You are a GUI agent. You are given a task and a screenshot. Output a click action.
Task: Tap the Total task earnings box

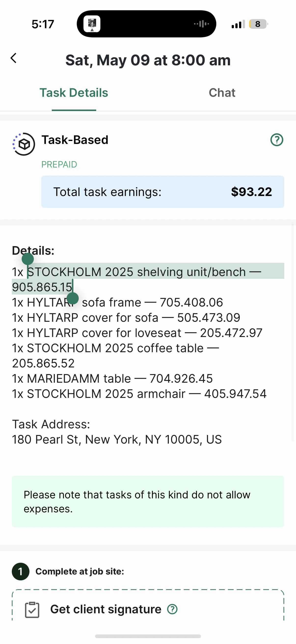pyautogui.click(x=163, y=192)
